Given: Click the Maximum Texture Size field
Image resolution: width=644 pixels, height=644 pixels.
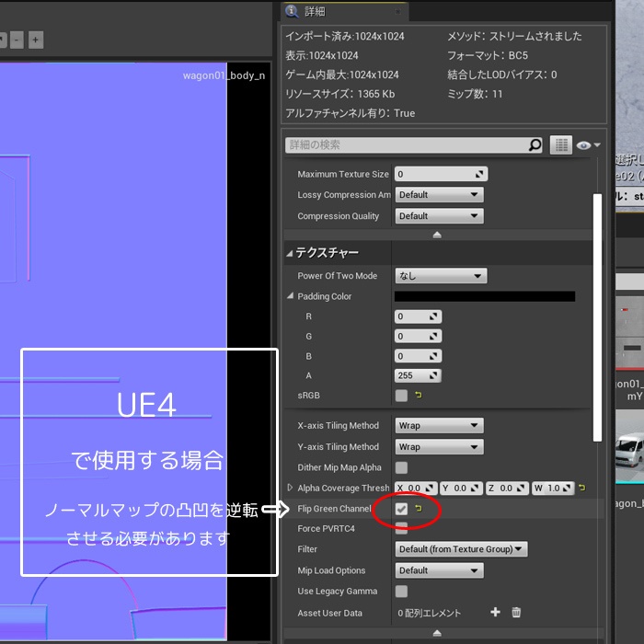Looking at the screenshot, I should 441,174.
